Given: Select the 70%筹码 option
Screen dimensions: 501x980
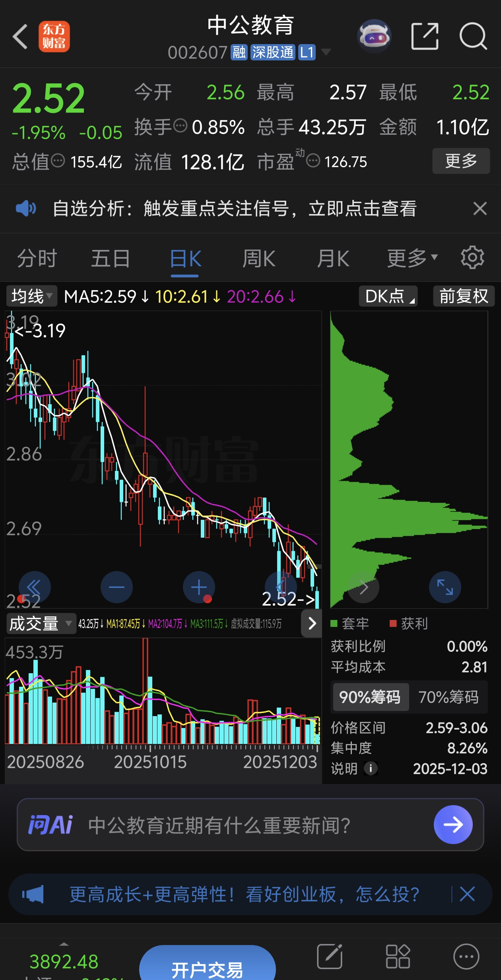Looking at the screenshot, I should [448, 697].
